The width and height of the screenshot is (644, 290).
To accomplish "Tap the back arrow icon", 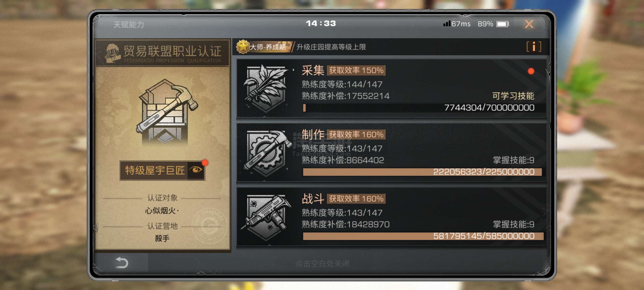I will pos(122,263).
